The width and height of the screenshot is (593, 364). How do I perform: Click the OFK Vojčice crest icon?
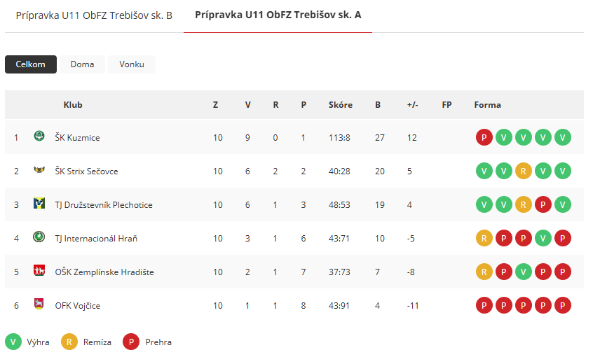[x=39, y=304]
